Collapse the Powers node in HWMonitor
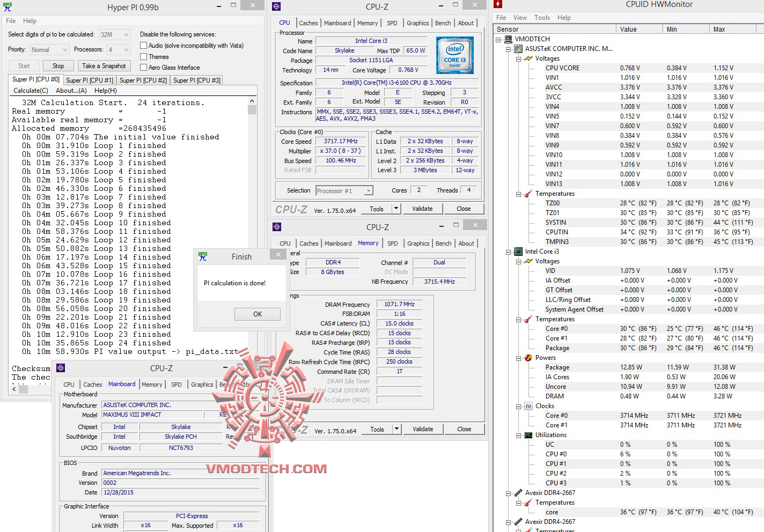Image resolution: width=764 pixels, height=532 pixels. tap(518, 358)
